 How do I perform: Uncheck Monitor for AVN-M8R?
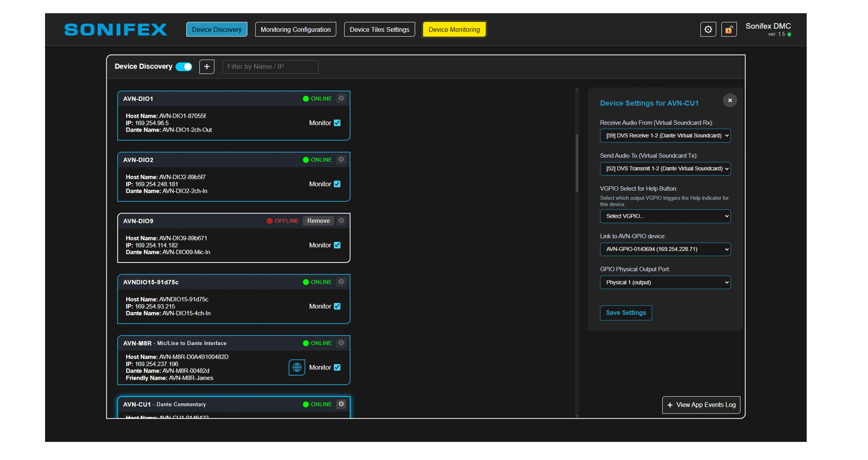337,367
